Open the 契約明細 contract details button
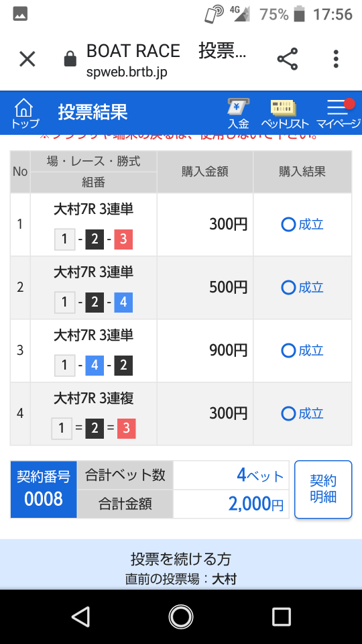 click(x=323, y=490)
